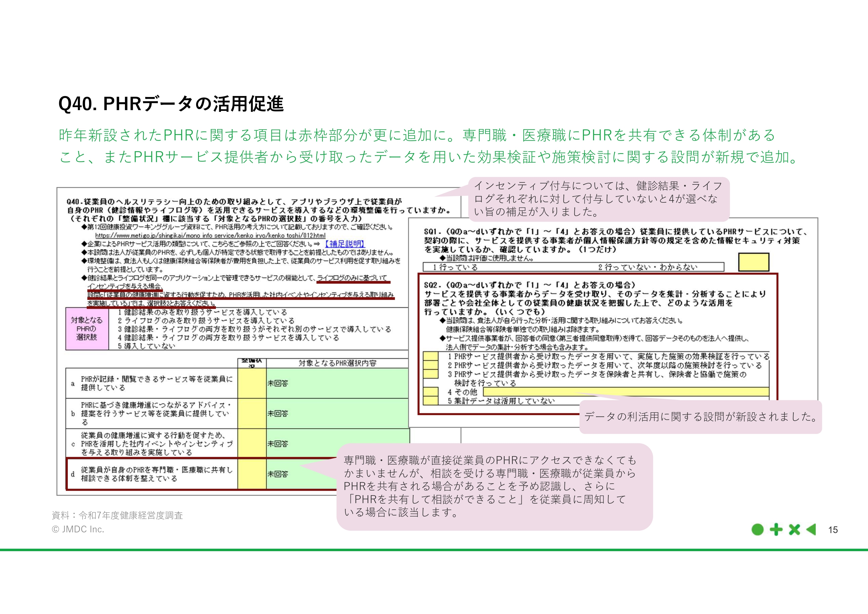Select the yellow answer box for SQ1

pos(753,262)
